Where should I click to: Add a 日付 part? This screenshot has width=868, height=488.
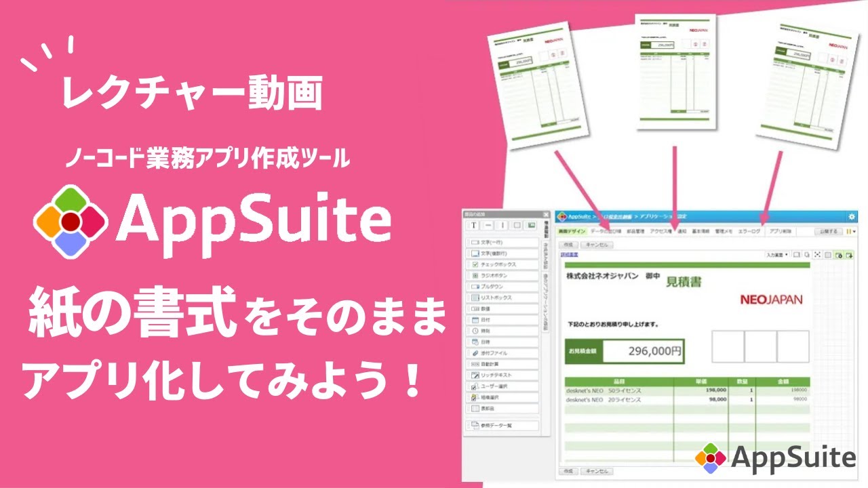[502, 320]
